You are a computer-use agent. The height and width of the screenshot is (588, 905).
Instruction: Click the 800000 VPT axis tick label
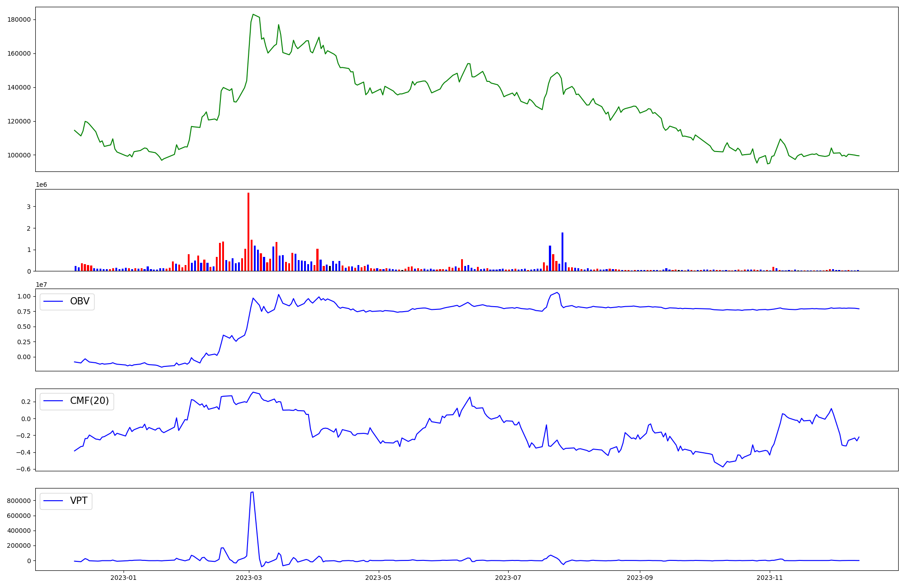[19, 501]
